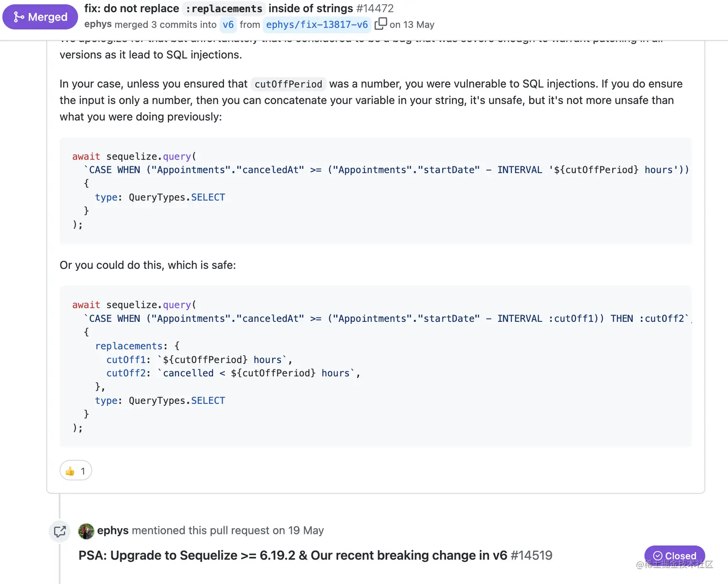Click 'versions as it lead to SQL injections.'
728x584 pixels.
[x=151, y=55]
